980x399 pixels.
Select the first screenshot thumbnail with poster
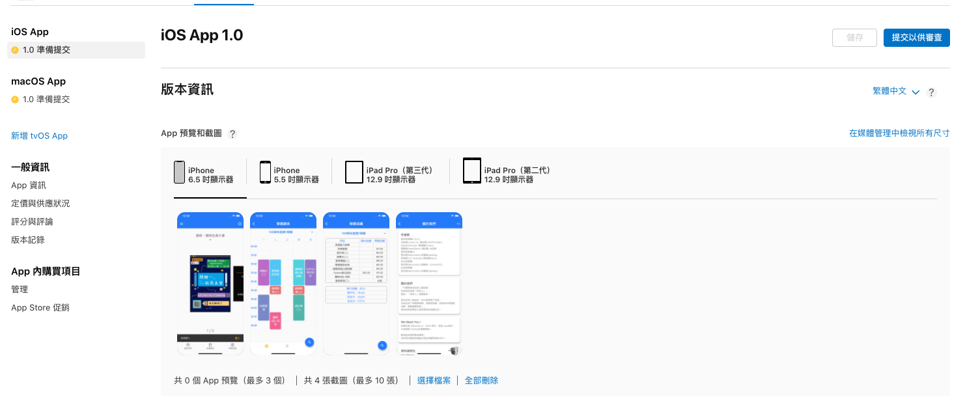click(x=210, y=284)
